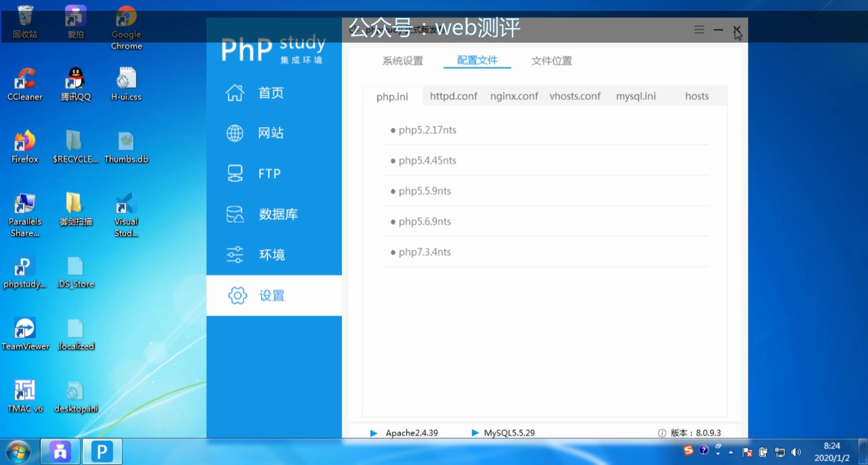The height and width of the screenshot is (465, 868).
Task: Open the Firefox desktop shortcut
Action: pos(25,147)
